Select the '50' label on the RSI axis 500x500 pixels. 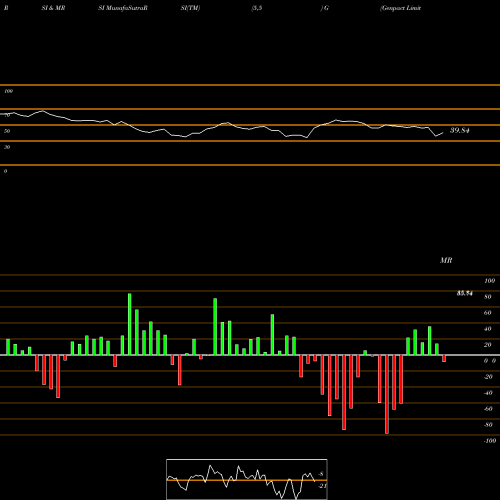point(7,131)
